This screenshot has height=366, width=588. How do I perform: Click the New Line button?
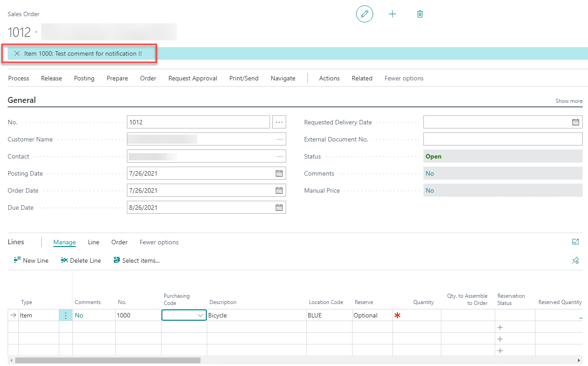(x=31, y=260)
